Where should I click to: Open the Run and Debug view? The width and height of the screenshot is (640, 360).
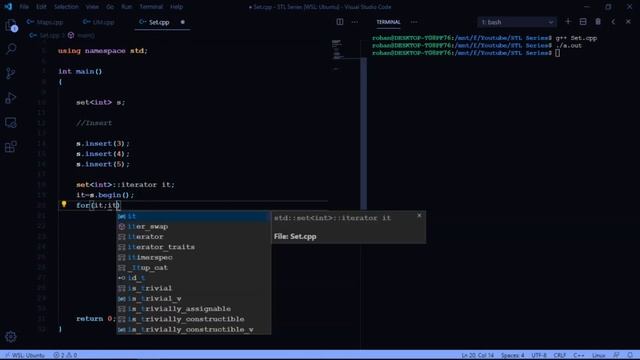click(11, 98)
